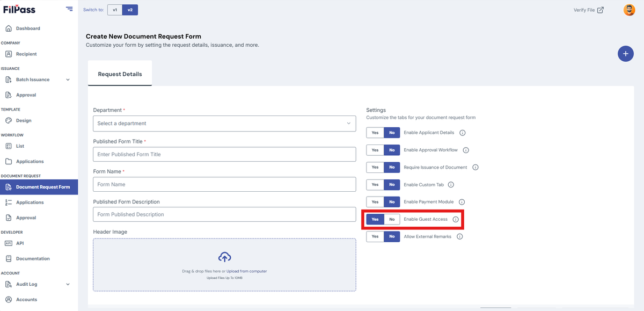Image resolution: width=644 pixels, height=311 pixels.
Task: Show info for Enable Guest Access
Action: click(456, 219)
